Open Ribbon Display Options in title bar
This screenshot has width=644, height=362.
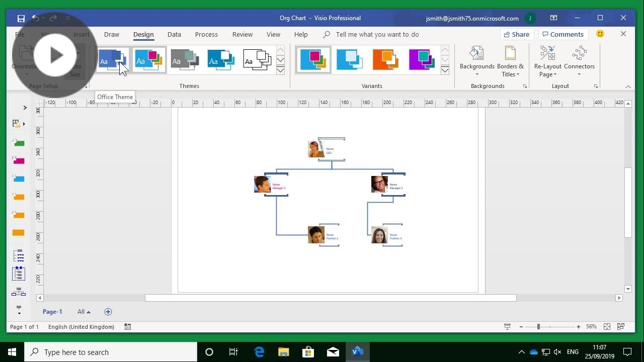click(x=553, y=18)
